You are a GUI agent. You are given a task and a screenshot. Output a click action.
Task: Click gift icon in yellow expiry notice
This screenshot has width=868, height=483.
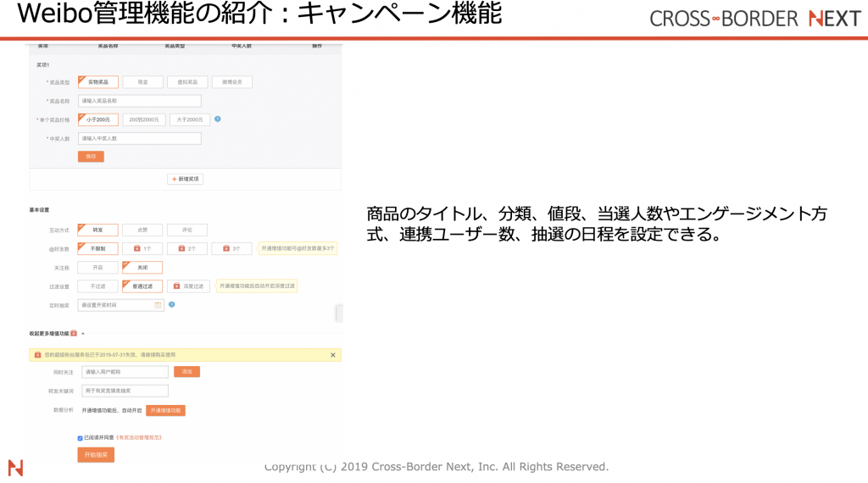[x=37, y=355]
